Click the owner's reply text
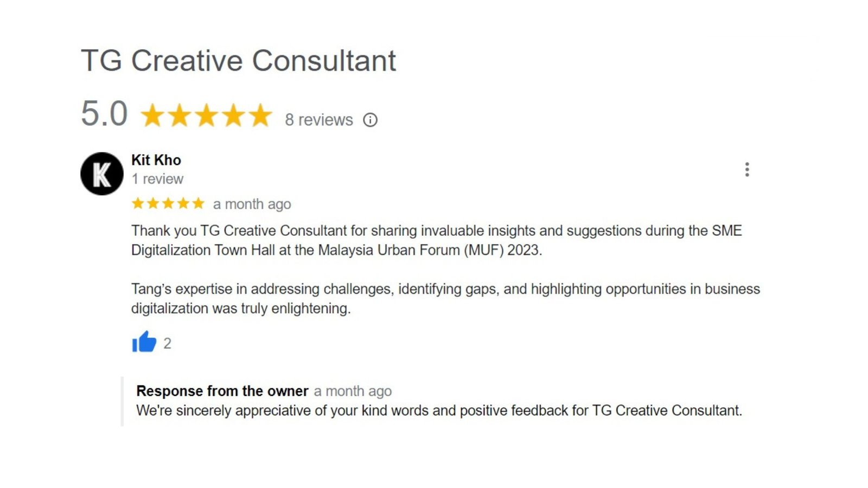Viewport: 868px width, 488px height. click(x=439, y=410)
